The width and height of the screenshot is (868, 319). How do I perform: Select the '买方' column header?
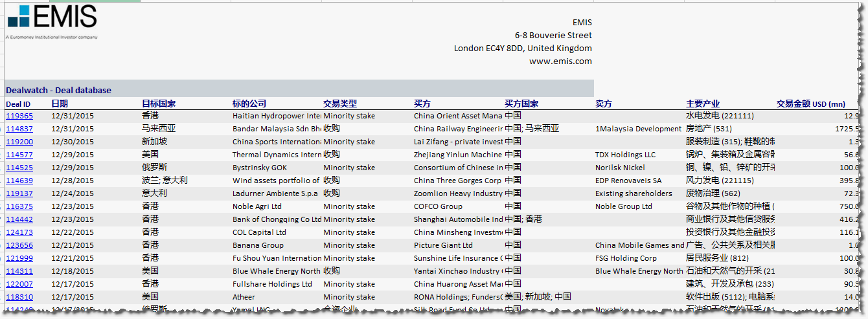pyautogui.click(x=422, y=104)
